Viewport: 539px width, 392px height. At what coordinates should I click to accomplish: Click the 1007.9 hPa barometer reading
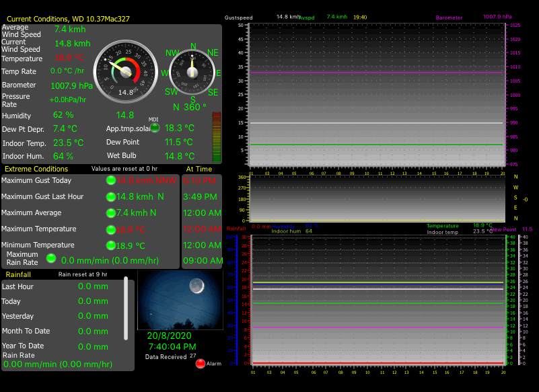[71, 85]
